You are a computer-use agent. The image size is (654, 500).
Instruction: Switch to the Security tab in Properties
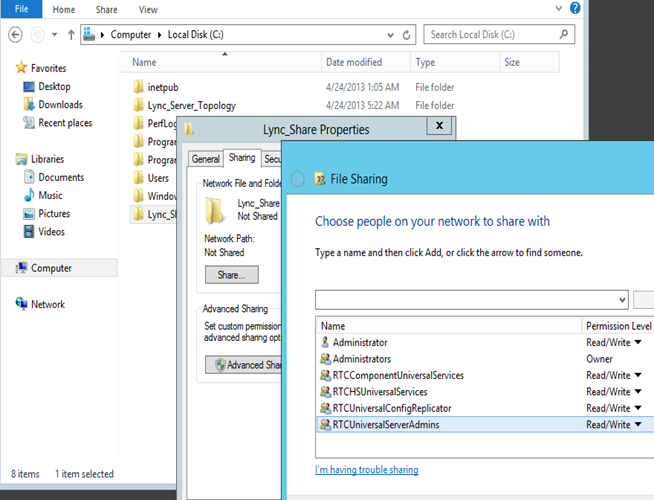click(x=272, y=159)
